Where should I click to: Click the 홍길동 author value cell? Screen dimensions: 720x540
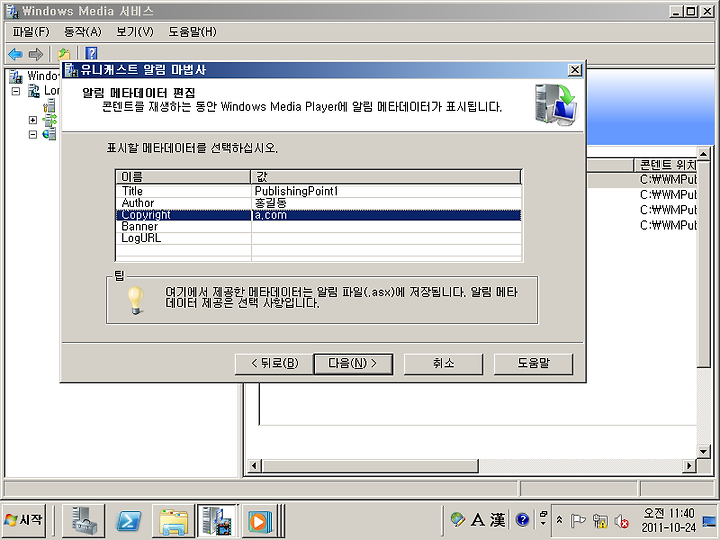coord(386,203)
